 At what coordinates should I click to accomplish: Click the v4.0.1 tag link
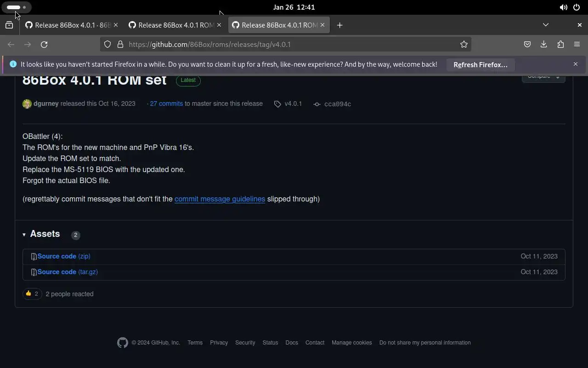coord(293,104)
